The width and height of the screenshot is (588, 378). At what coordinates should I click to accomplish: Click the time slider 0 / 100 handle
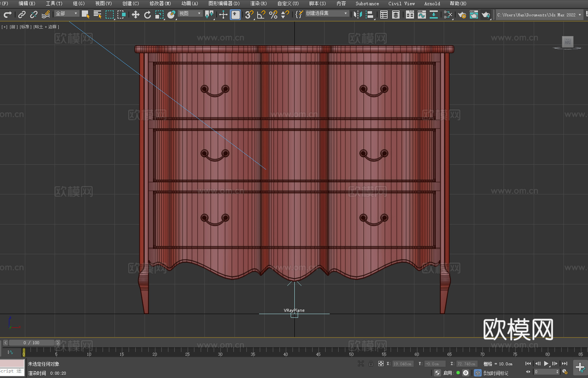32,343
